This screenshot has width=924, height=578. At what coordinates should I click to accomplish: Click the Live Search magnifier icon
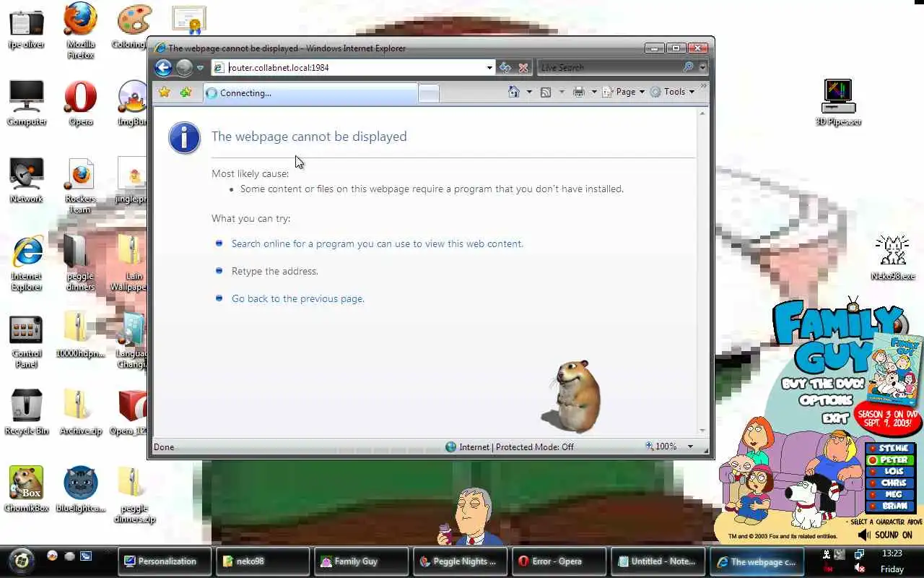(689, 67)
